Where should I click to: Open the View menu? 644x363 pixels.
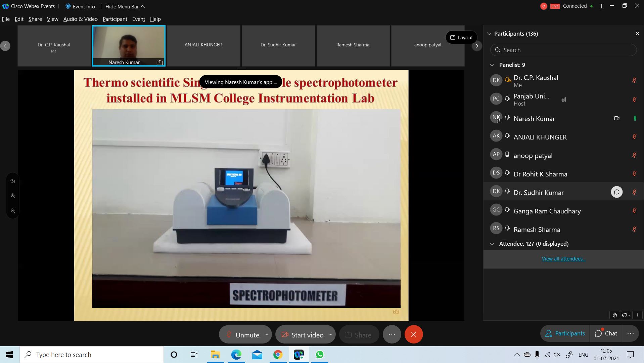pos(52,19)
